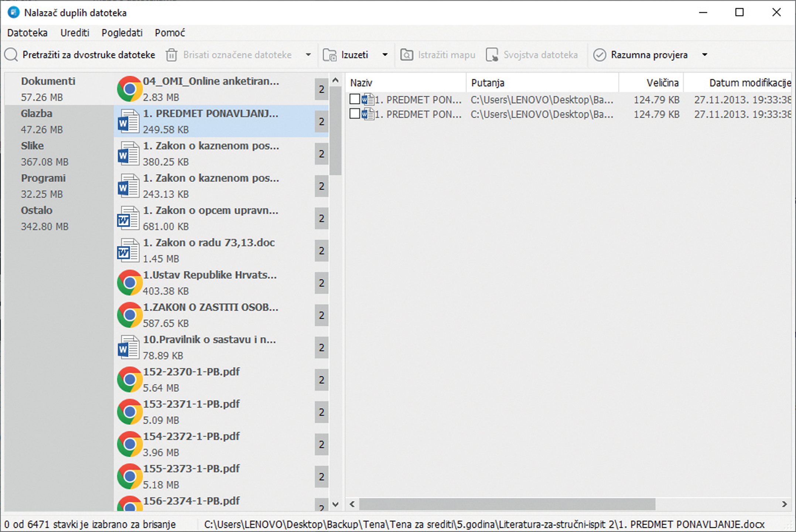Expand the Razumna provjera dropdown arrow
This screenshot has height=532, width=796.
coord(704,55)
